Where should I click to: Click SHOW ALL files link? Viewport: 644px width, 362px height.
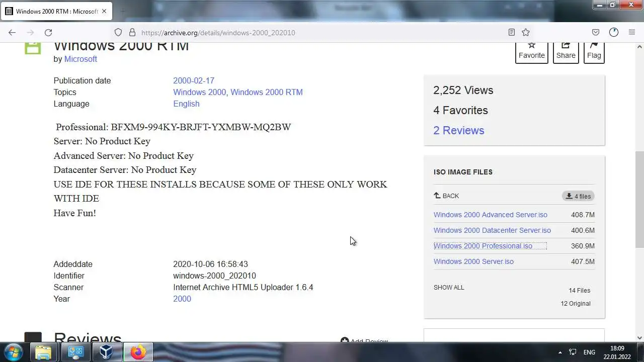click(x=449, y=288)
